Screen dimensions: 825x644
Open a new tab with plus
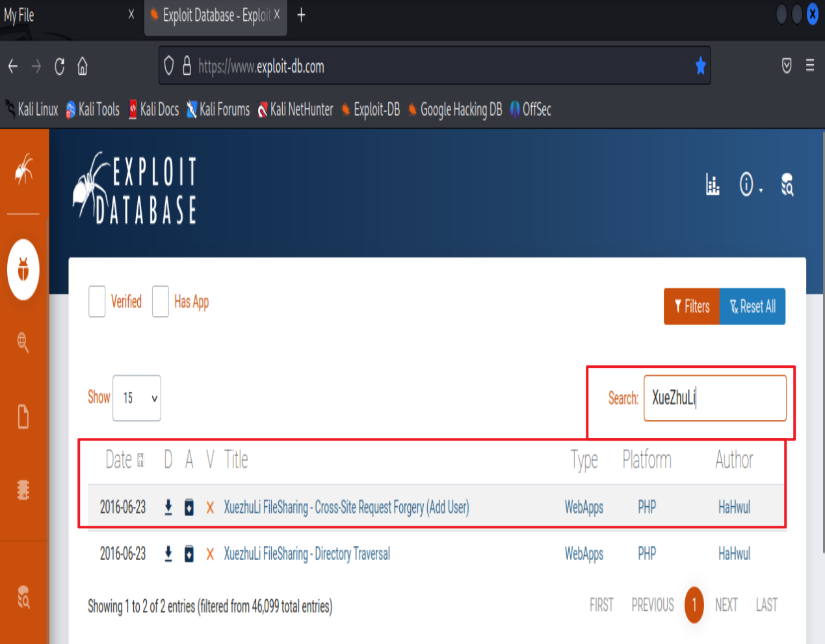tap(301, 15)
